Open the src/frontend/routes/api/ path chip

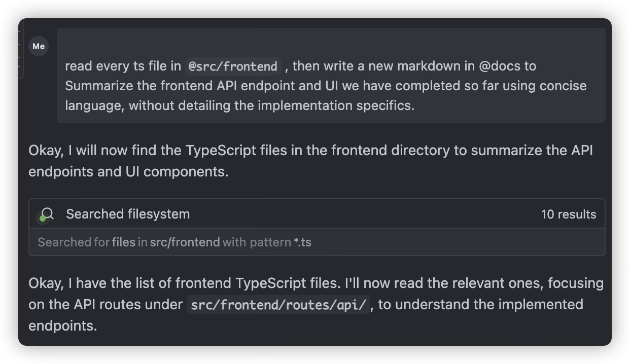point(278,305)
